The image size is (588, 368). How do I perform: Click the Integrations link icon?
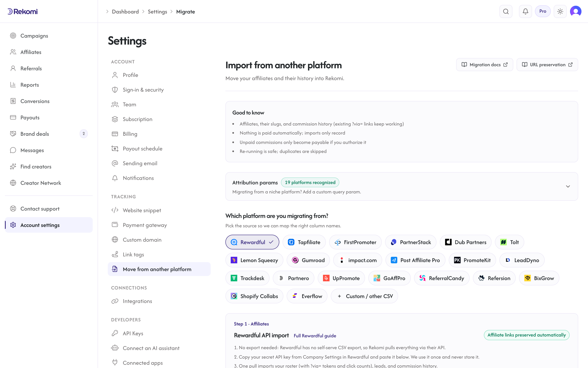pyautogui.click(x=115, y=301)
